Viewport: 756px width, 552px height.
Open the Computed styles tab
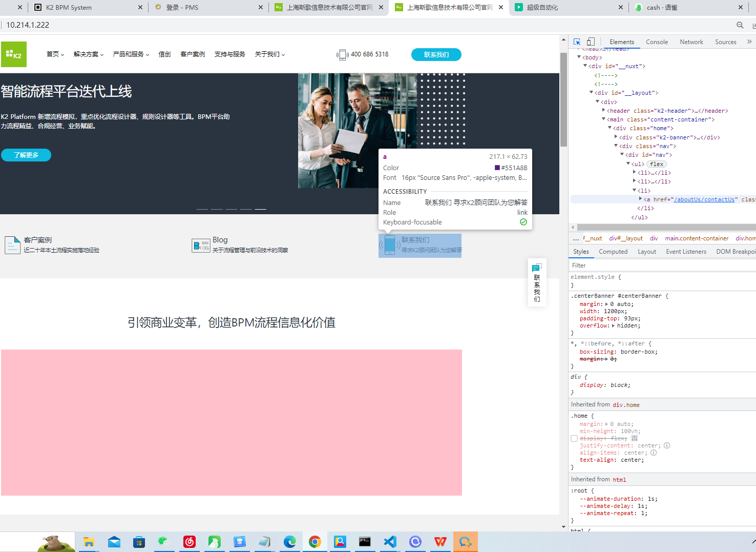tap(613, 252)
